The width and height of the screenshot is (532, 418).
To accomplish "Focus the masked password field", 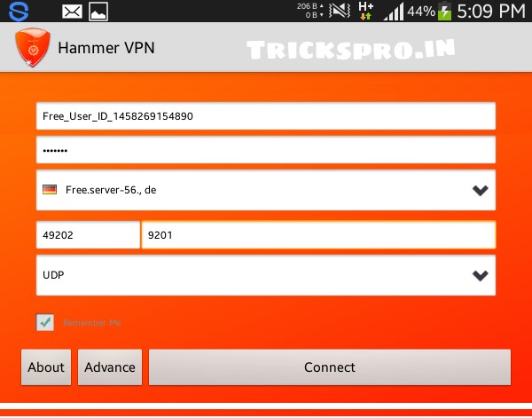I will (266, 150).
